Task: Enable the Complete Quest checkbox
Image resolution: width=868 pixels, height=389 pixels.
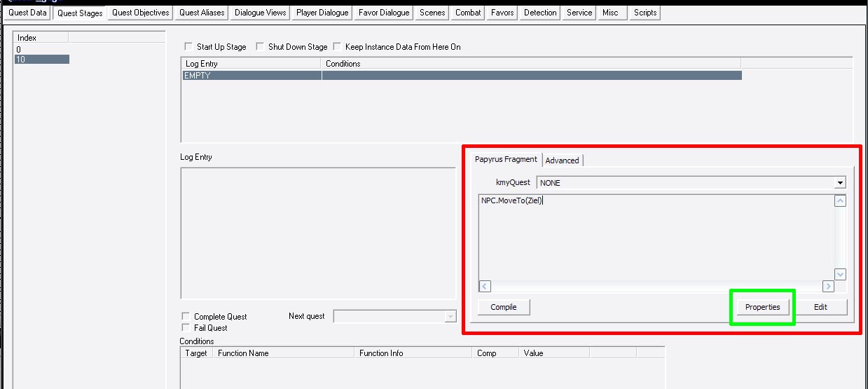Action: coord(186,317)
